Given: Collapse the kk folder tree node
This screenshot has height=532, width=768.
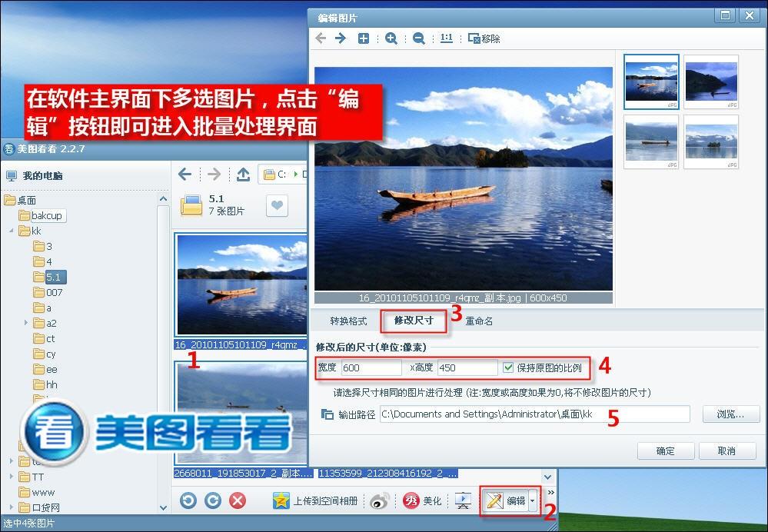Looking at the screenshot, I should pos(12,231).
